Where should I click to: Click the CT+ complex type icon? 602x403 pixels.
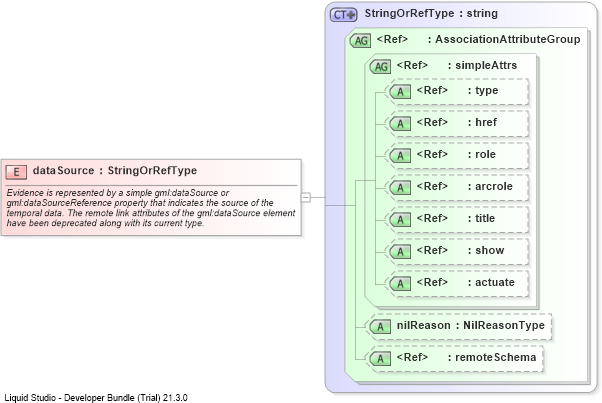[x=344, y=15]
